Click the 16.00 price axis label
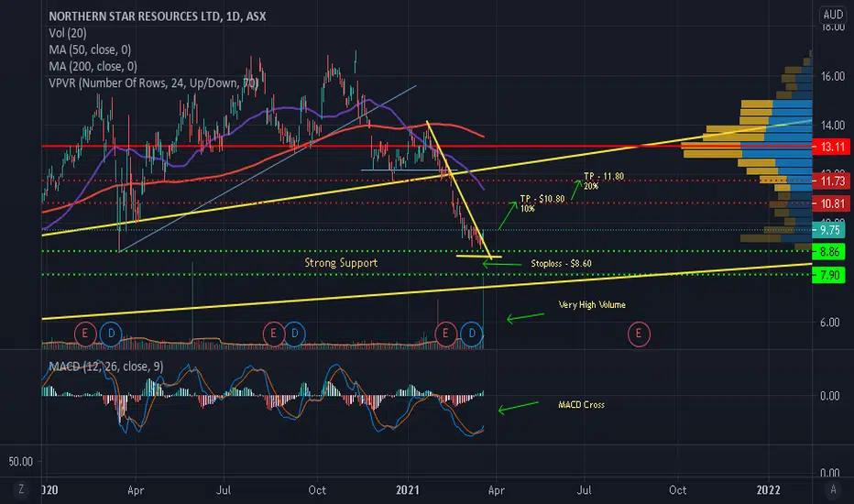The height and width of the screenshot is (504, 854). (833, 76)
